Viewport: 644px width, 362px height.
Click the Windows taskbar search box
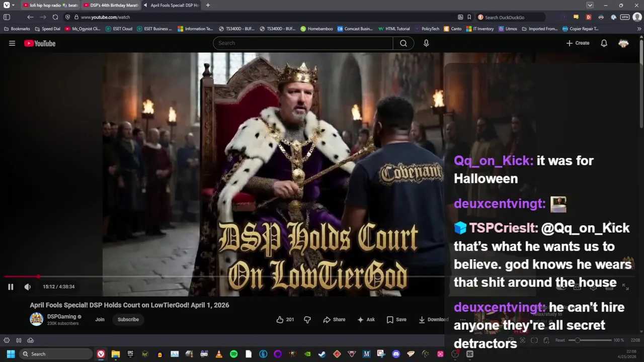(57, 354)
